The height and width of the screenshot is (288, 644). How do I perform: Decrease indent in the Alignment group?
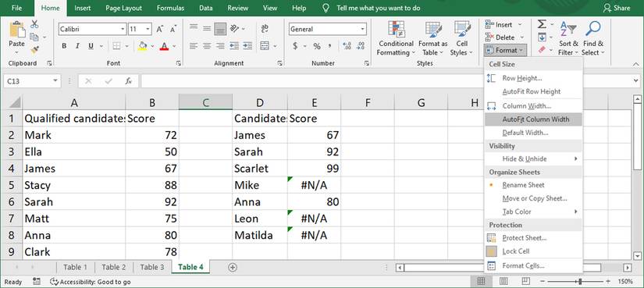234,45
